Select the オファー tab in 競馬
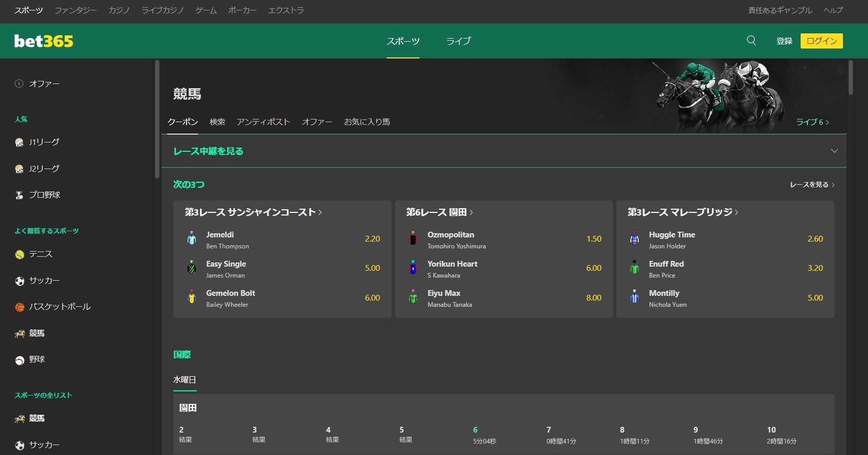The image size is (868, 455). point(317,122)
